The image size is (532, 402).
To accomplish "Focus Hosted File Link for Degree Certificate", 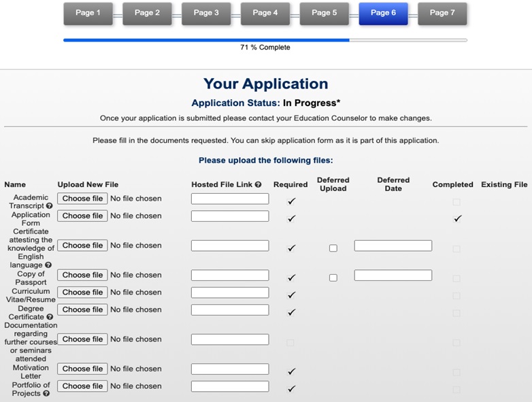I will coord(230,309).
